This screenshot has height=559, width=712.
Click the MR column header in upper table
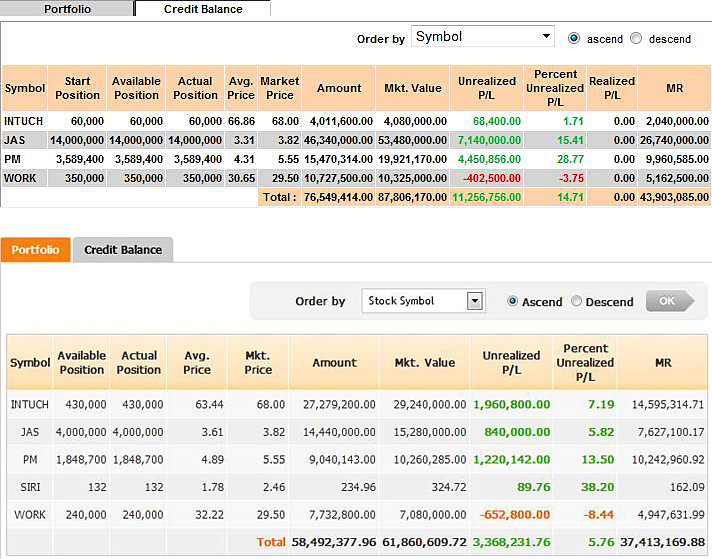point(674,88)
